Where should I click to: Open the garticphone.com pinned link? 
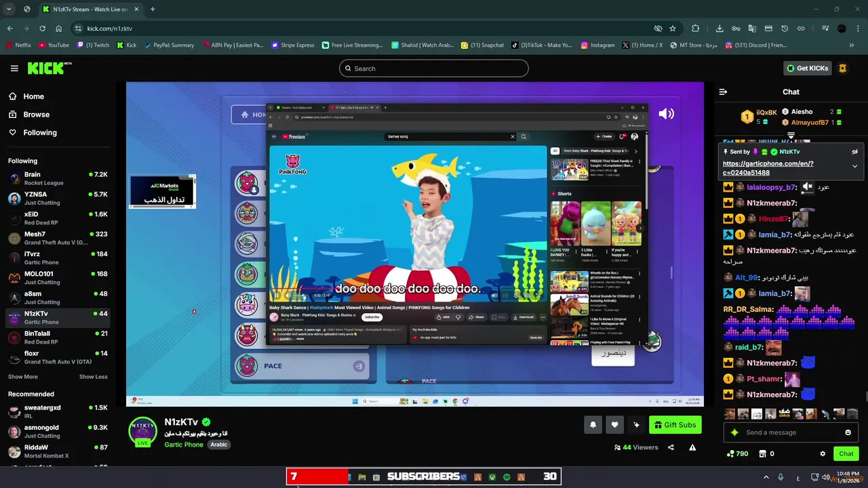tap(768, 168)
